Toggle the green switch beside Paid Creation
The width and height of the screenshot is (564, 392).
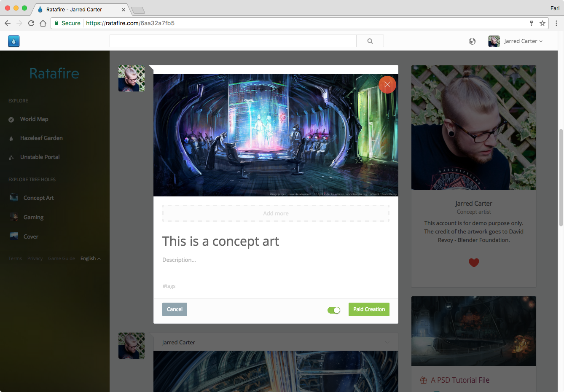[x=333, y=310]
